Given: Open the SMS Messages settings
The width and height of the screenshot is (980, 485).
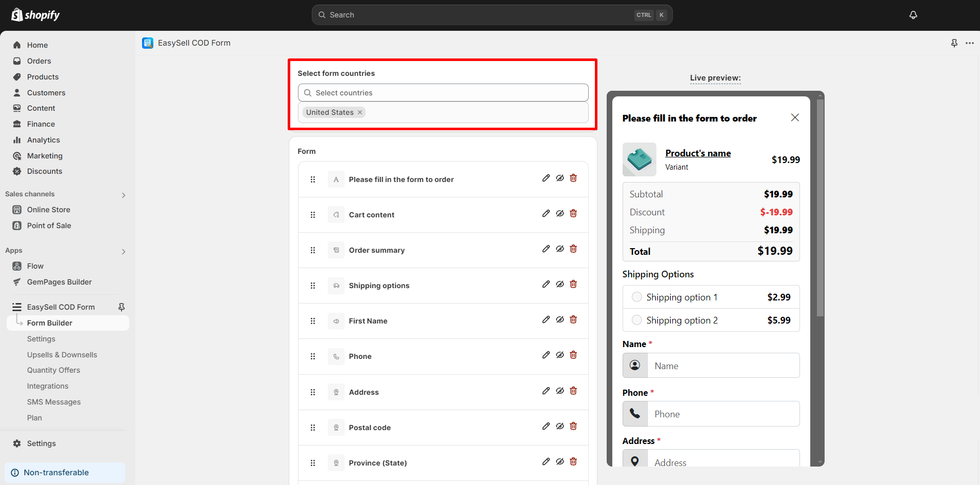Looking at the screenshot, I should coord(54,401).
